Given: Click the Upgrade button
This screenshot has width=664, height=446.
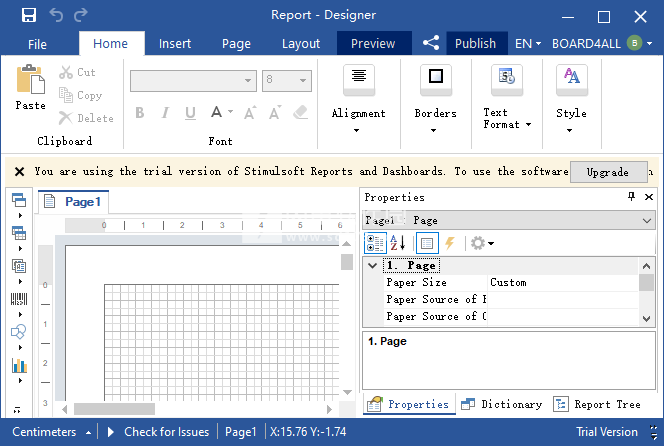Looking at the screenshot, I should point(608,172).
